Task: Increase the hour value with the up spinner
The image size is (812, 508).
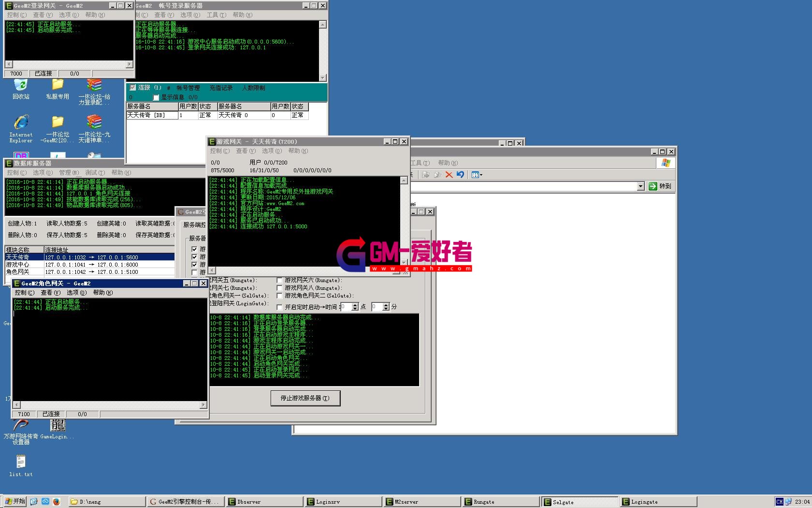Action: tap(355, 305)
